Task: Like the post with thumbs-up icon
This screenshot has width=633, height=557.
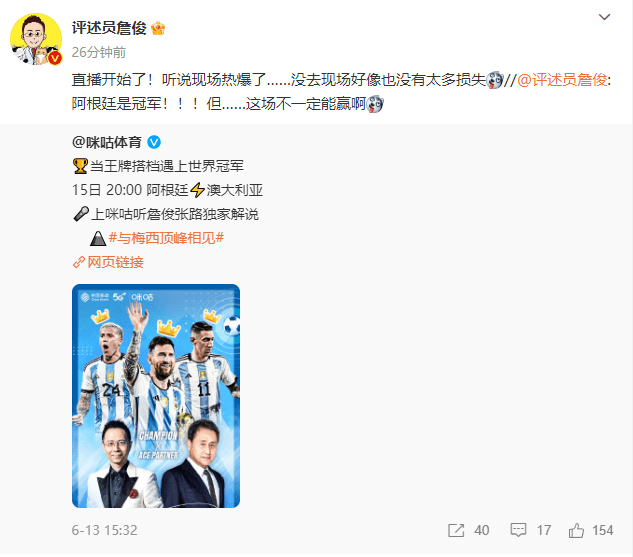Action: click(576, 530)
